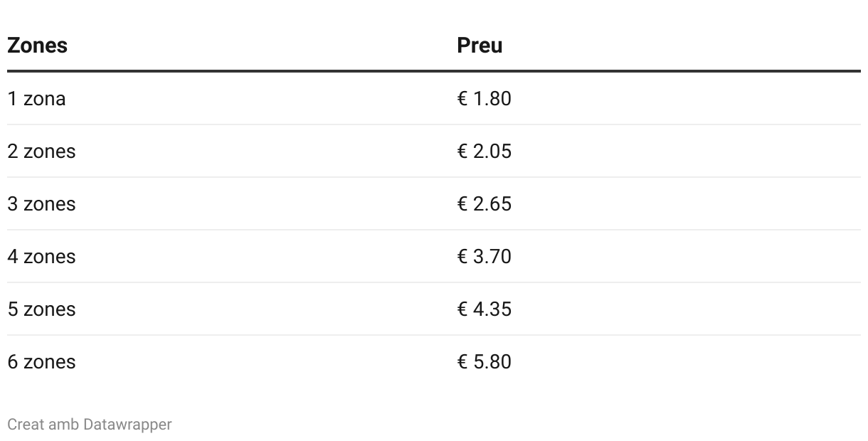Select the "6 zones" cell

click(x=41, y=362)
